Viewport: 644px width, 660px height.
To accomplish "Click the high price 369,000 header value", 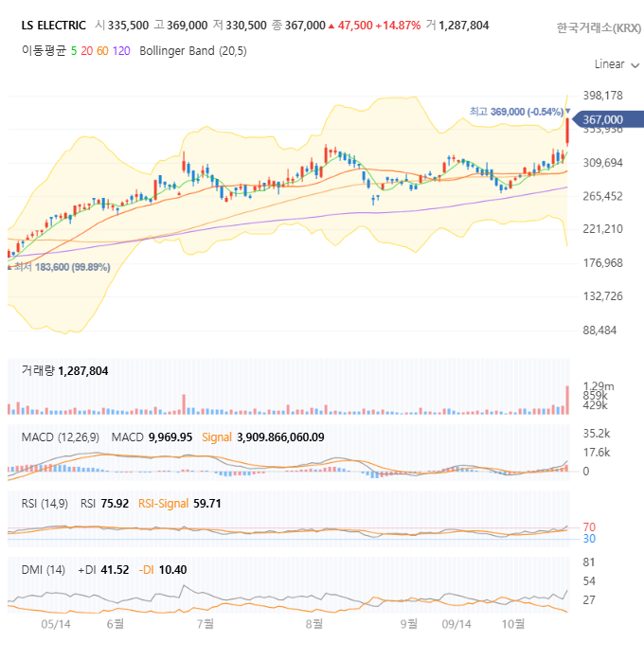I will point(187,26).
